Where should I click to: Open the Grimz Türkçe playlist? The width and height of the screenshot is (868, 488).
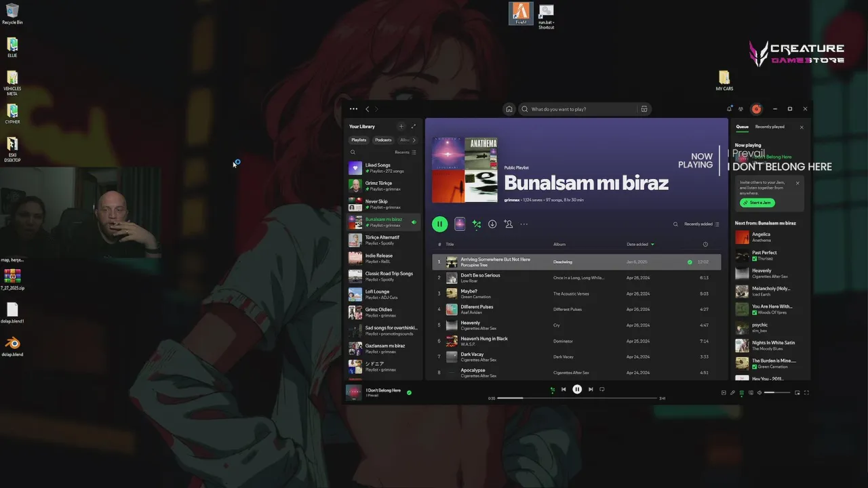click(x=383, y=186)
